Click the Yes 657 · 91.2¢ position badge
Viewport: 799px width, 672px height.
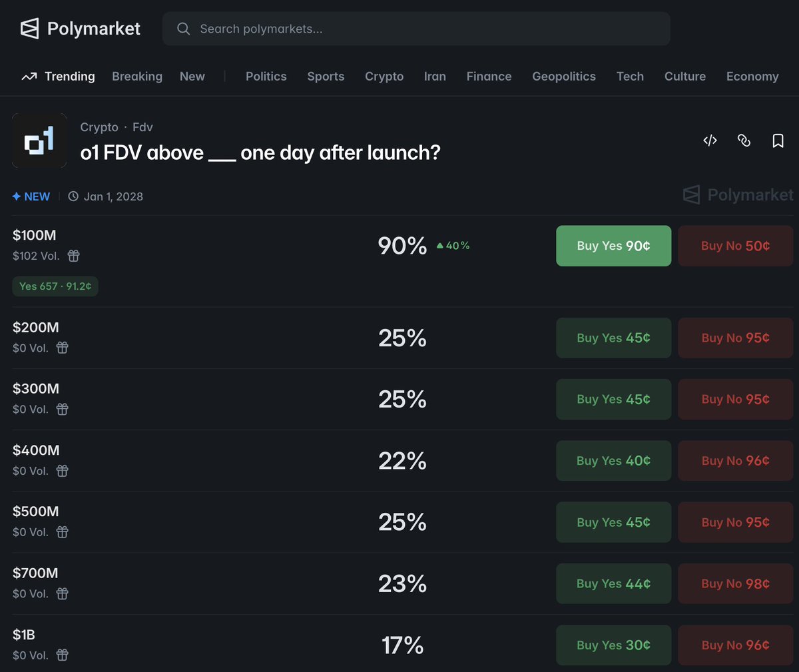coord(55,286)
